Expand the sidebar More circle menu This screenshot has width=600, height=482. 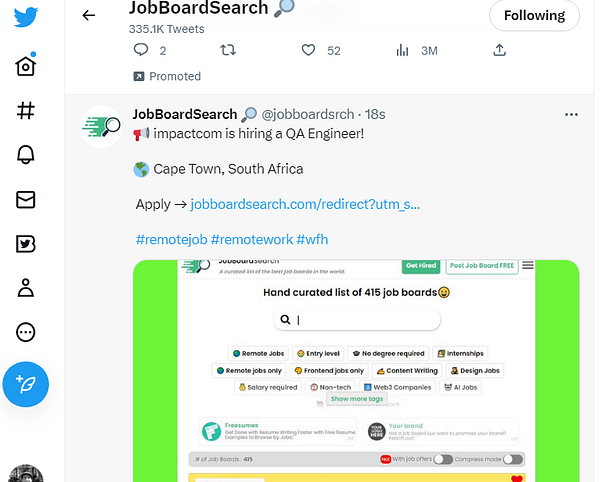(26, 332)
